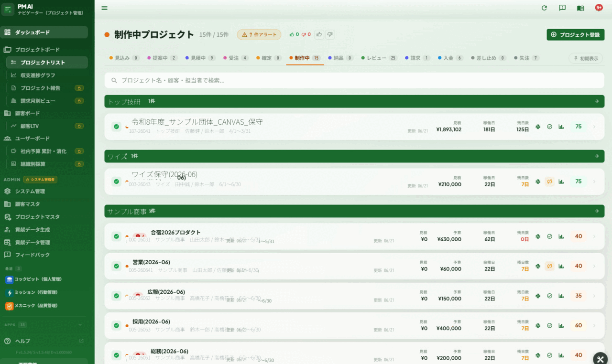Open the bar chart icon on the 合宿2026プロダクト row
612x364 pixels.
561,236
